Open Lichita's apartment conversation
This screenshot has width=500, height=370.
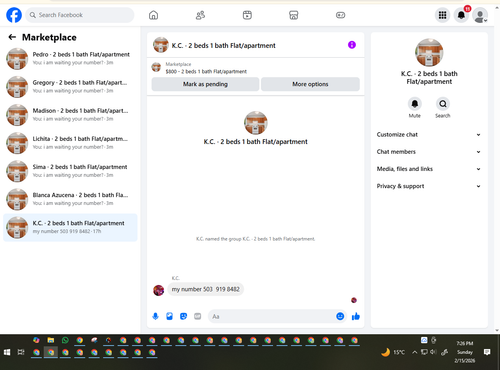coord(70,143)
